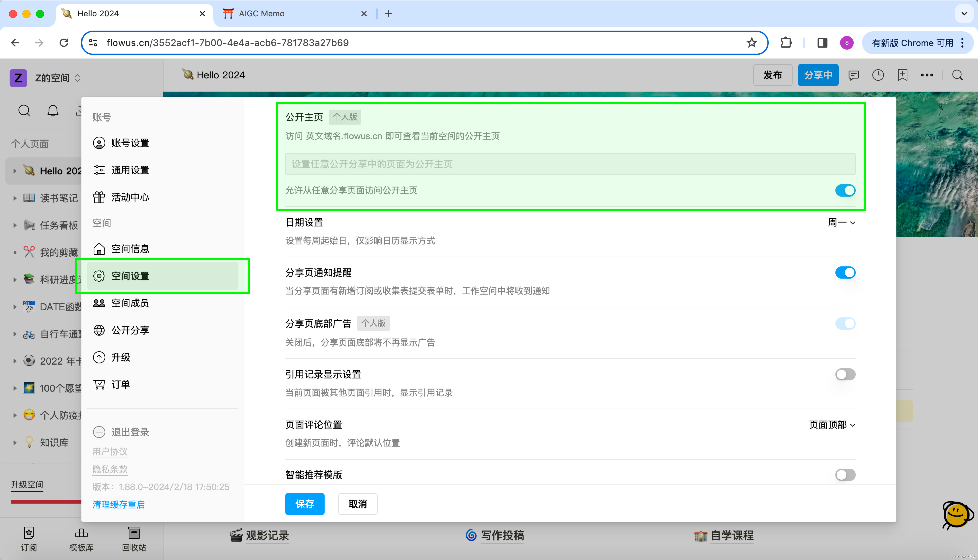The image size is (978, 560).
Task: Switch to the AIGC Memo browser tab
Action: click(262, 13)
